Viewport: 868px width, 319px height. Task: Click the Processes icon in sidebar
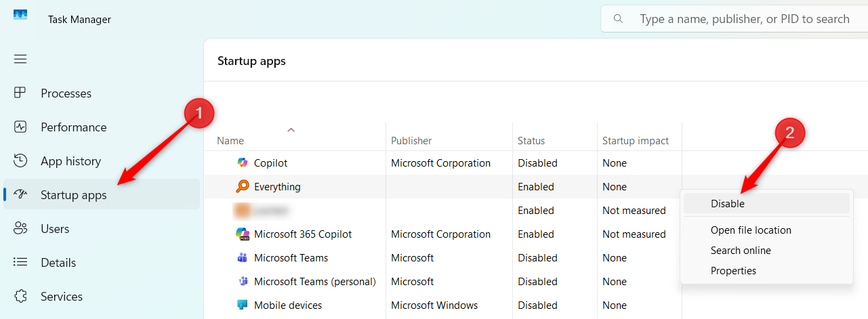20,93
